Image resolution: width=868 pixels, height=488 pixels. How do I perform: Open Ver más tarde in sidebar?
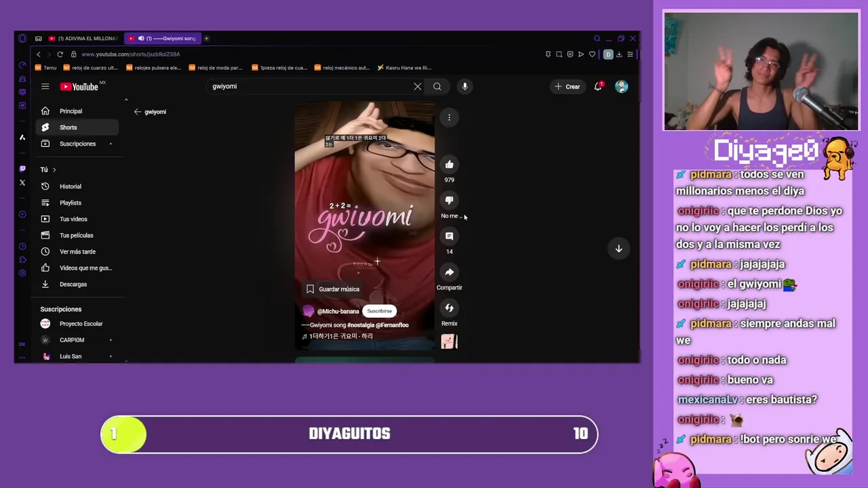(x=77, y=251)
